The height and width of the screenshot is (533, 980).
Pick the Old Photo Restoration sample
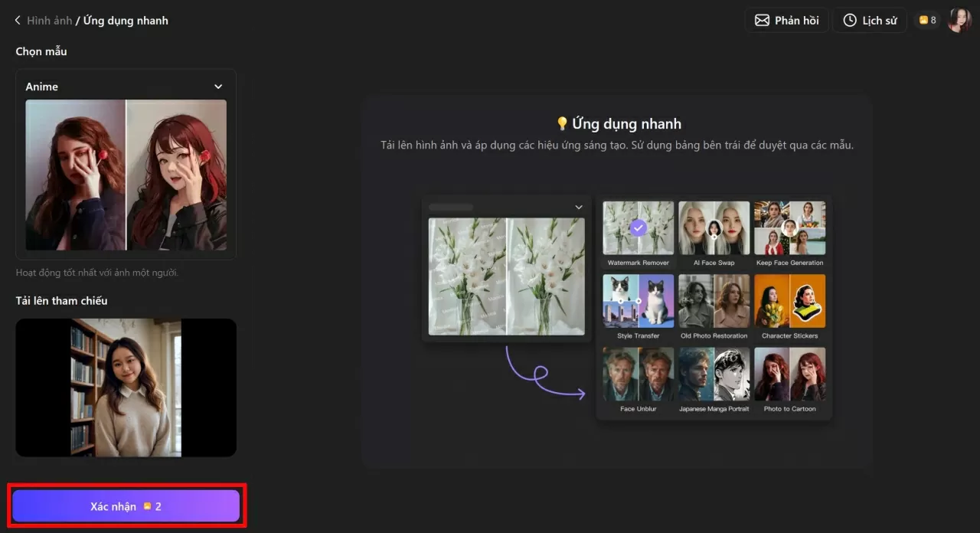point(714,301)
